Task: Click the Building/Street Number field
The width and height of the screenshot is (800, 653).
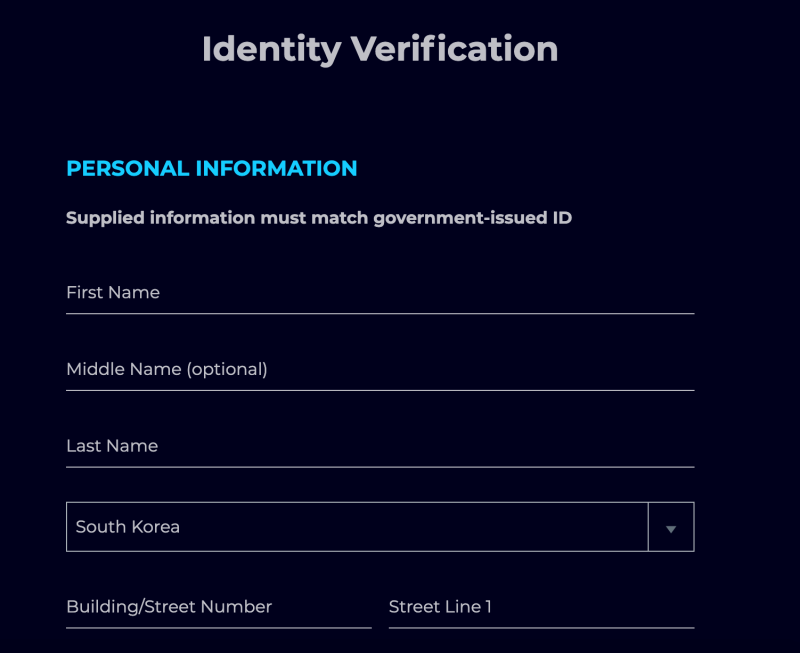Action: coord(218,608)
